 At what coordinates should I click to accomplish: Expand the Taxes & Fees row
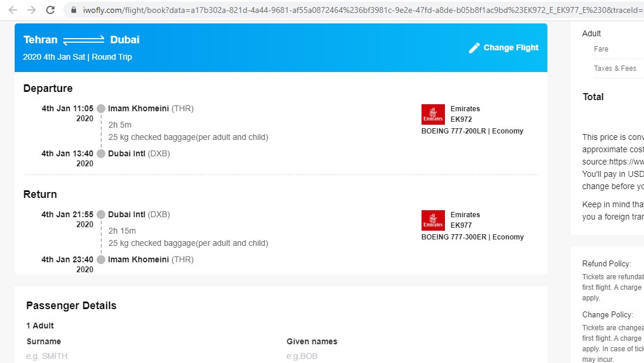(x=615, y=68)
